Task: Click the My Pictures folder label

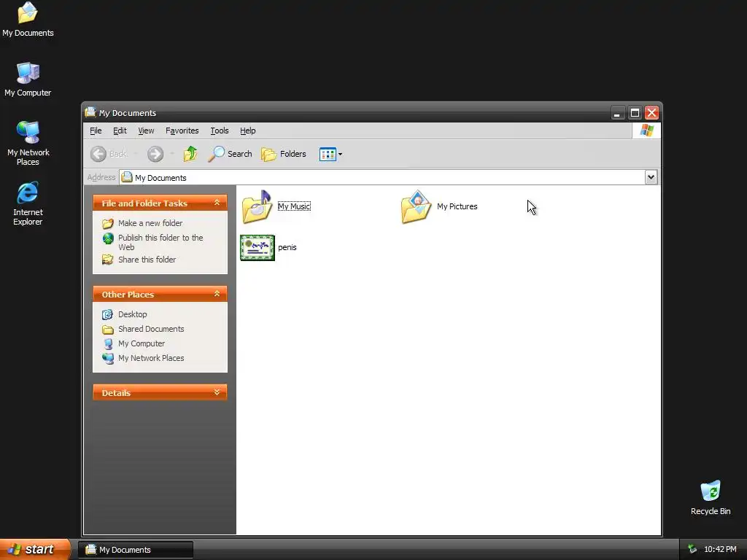Action: pos(457,206)
